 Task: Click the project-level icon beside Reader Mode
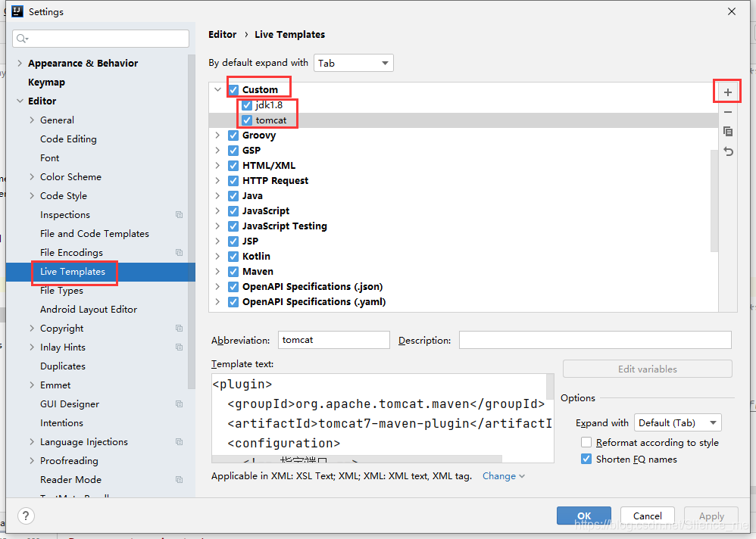coord(179,480)
